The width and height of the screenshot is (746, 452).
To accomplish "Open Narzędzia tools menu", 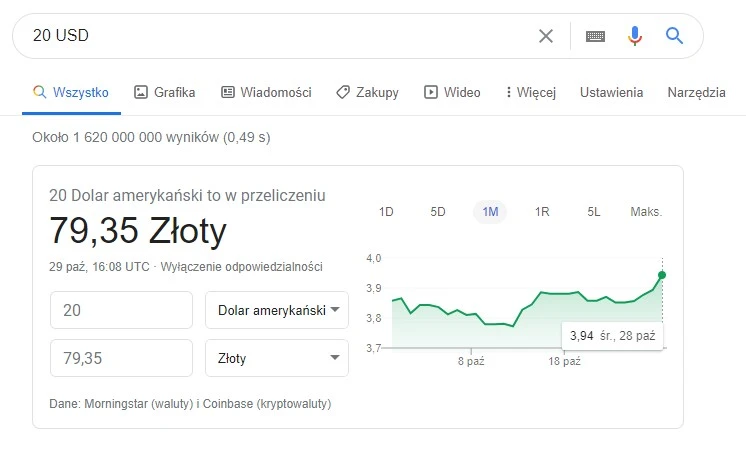I will [x=696, y=93].
